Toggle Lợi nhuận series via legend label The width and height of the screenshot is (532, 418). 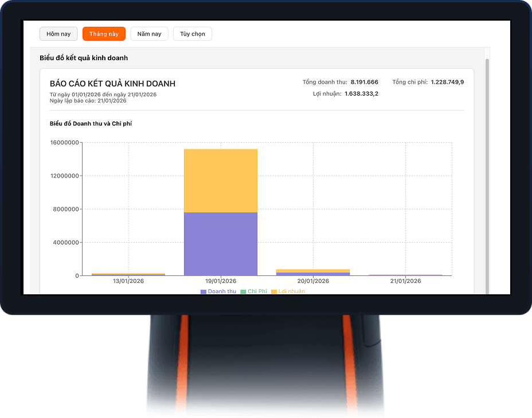point(292,291)
